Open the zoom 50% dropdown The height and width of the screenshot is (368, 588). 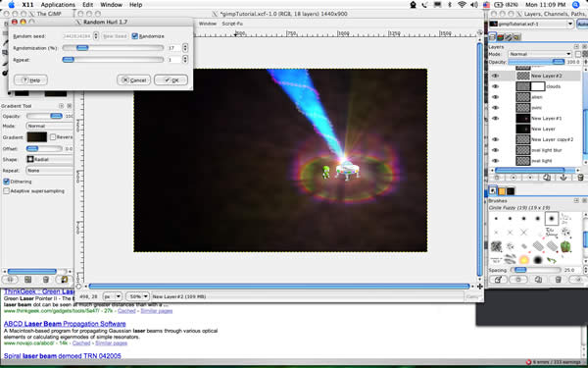pos(137,296)
